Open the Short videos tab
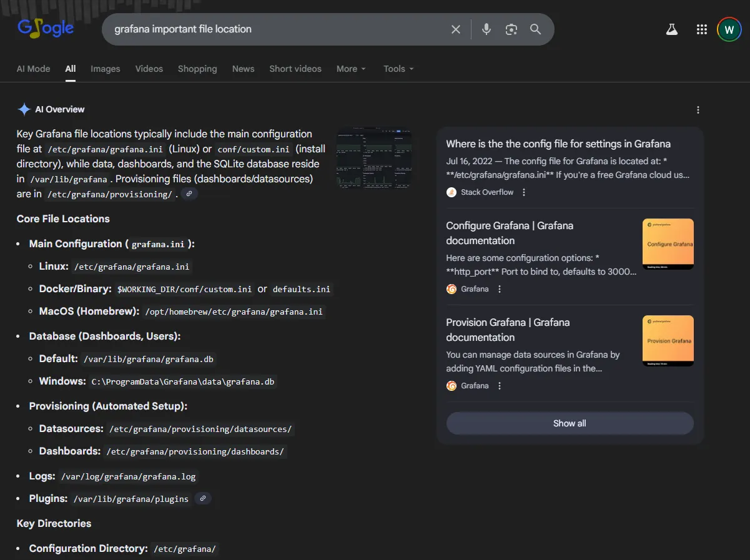Screen dimensions: 750x560 pyautogui.click(x=295, y=69)
